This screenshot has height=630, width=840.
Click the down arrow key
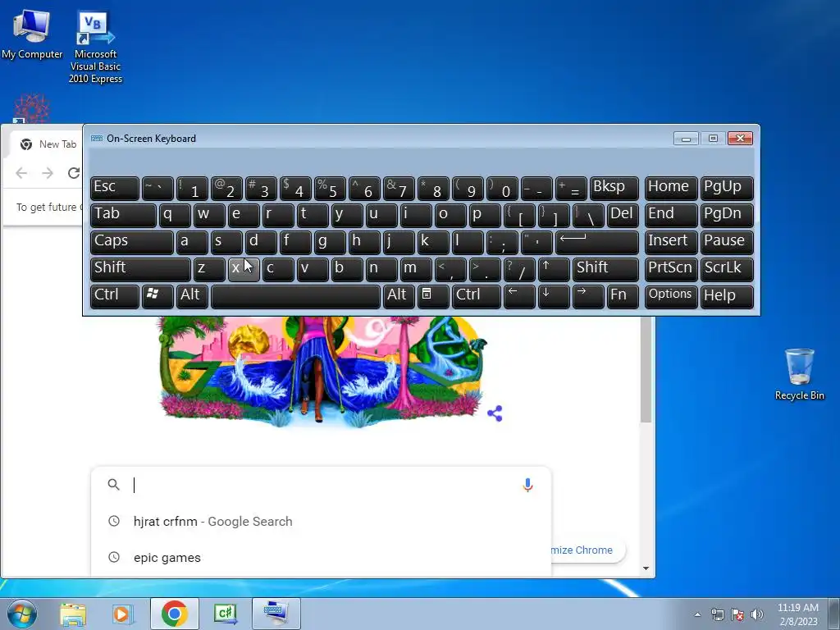[554, 296]
